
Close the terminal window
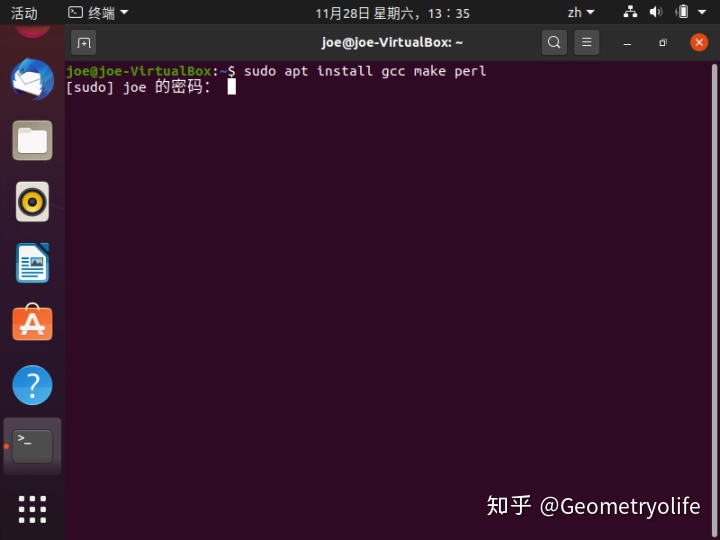pos(699,42)
